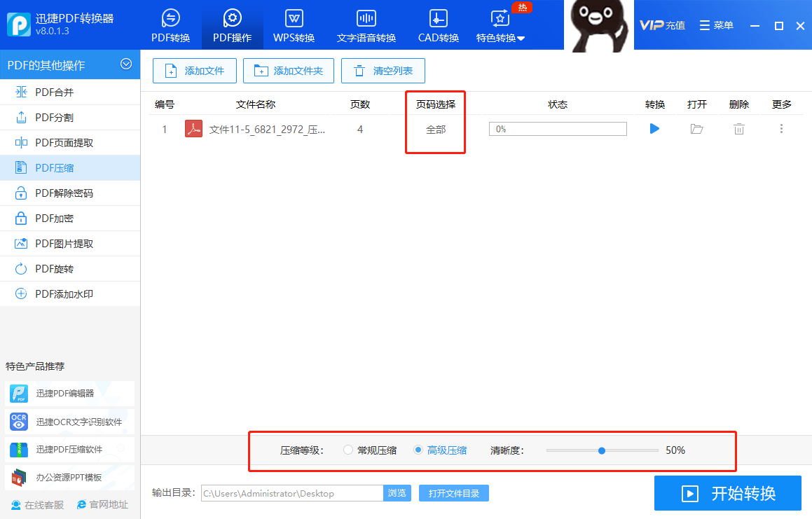Open 办公资源PPT模板 link
This screenshot has width=812, height=519.
70,478
